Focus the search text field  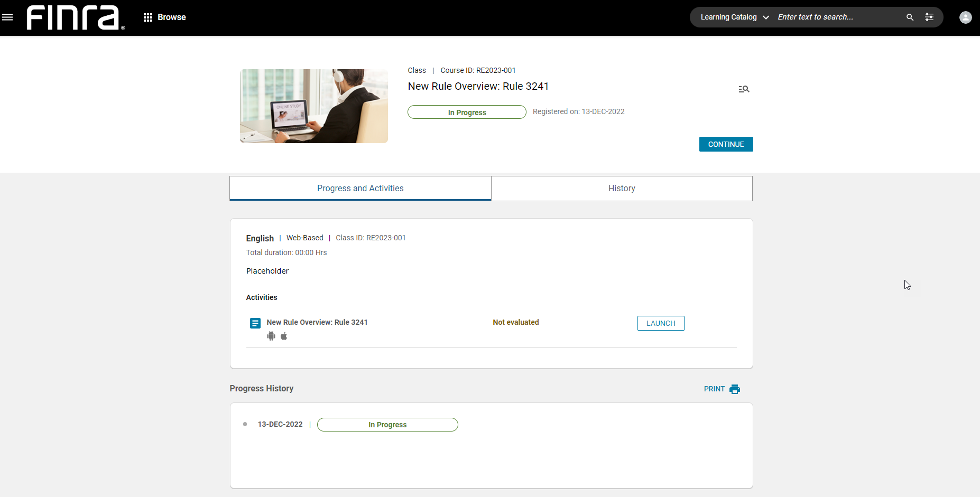pyautogui.click(x=838, y=17)
